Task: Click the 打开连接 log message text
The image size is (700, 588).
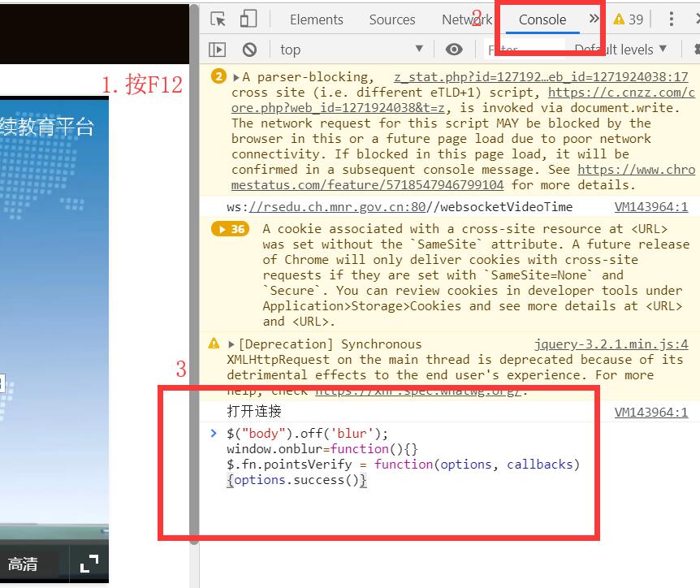Action: [254, 411]
